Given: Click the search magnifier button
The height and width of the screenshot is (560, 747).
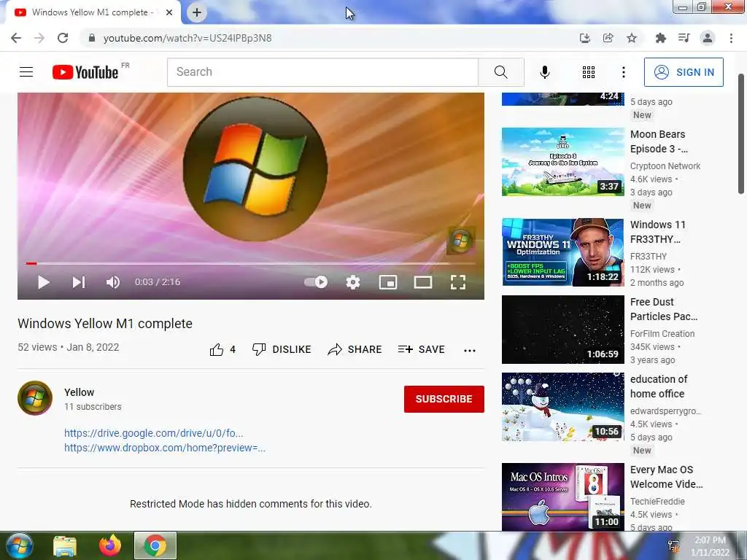Looking at the screenshot, I should tap(500, 72).
